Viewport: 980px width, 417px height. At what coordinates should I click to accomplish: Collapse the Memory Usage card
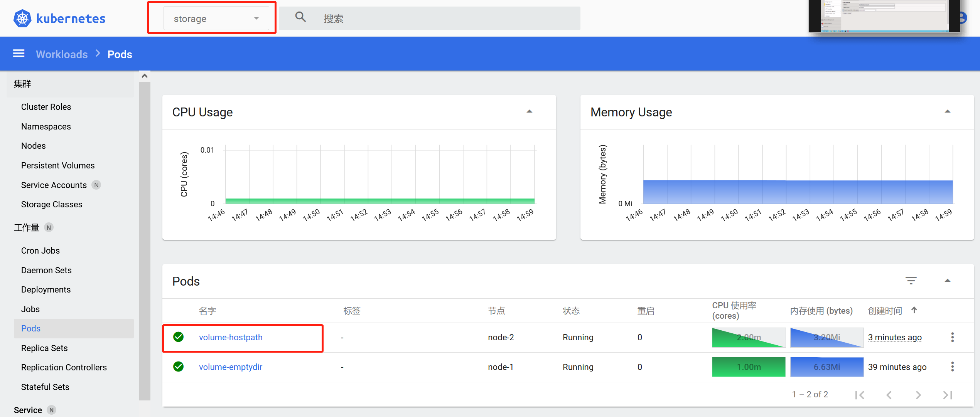click(947, 112)
